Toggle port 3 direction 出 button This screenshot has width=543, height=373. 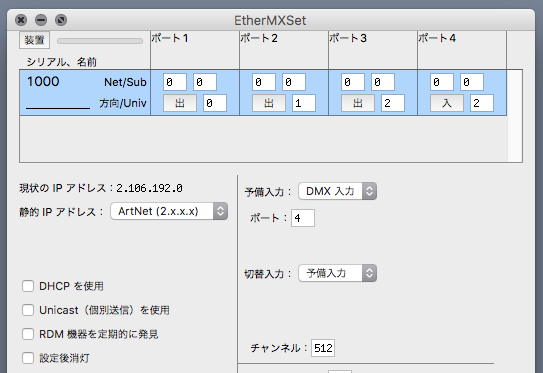click(358, 103)
